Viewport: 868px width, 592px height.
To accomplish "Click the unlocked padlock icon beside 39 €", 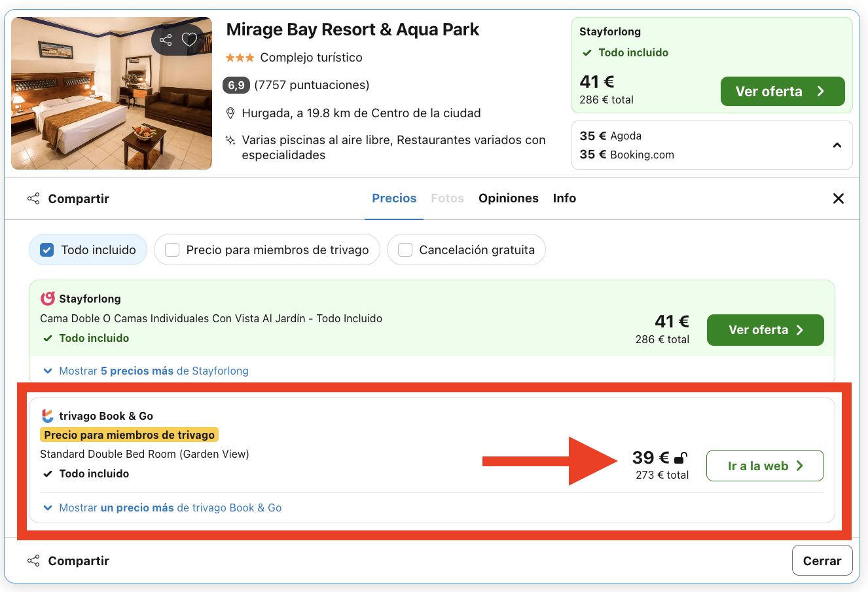I will coord(681,458).
